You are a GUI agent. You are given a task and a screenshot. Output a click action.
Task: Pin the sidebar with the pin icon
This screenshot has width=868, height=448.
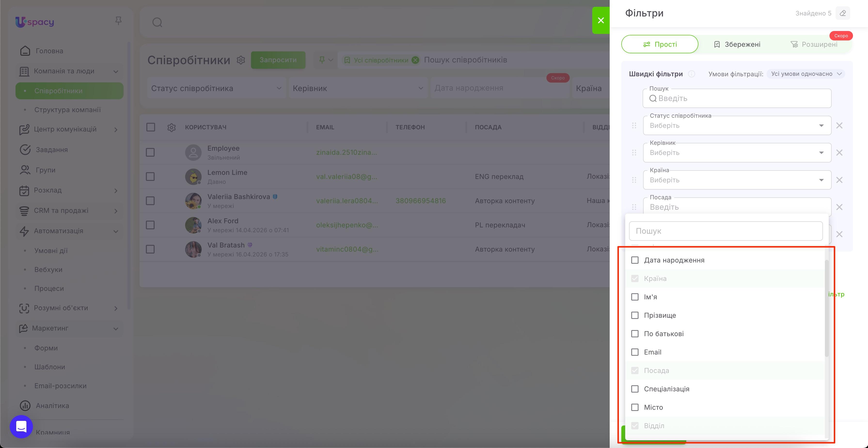[x=118, y=21]
